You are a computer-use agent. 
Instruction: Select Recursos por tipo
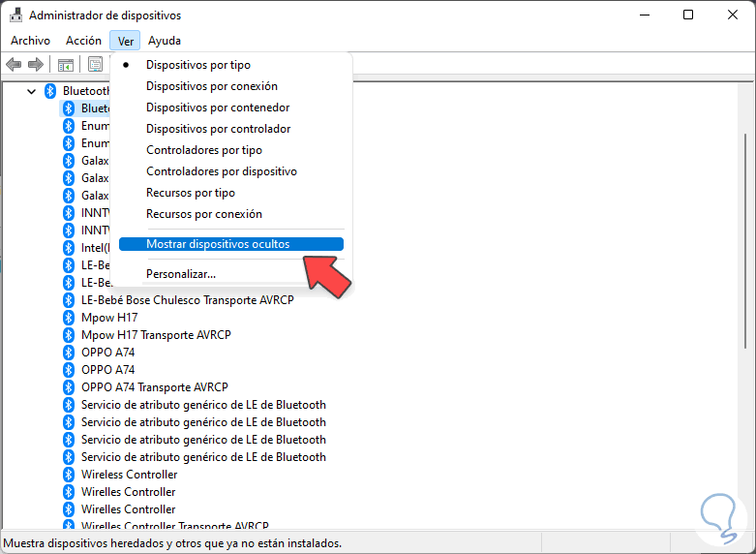pyautogui.click(x=231, y=193)
